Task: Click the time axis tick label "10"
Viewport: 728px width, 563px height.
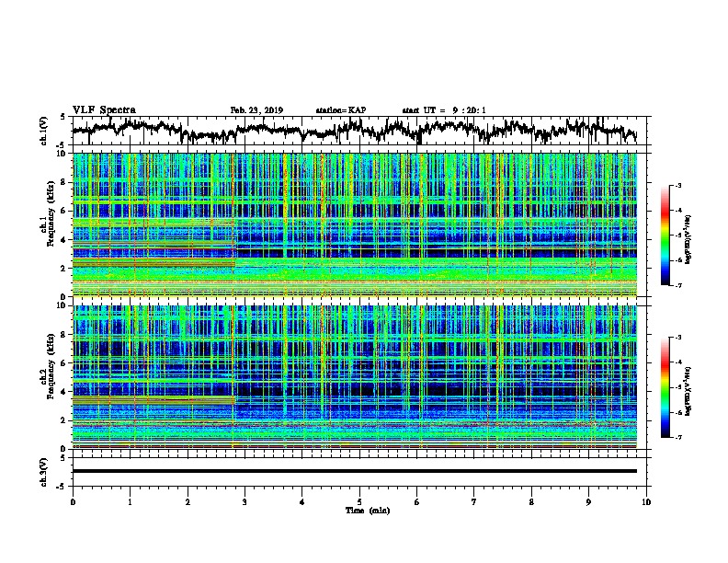Action: point(646,502)
